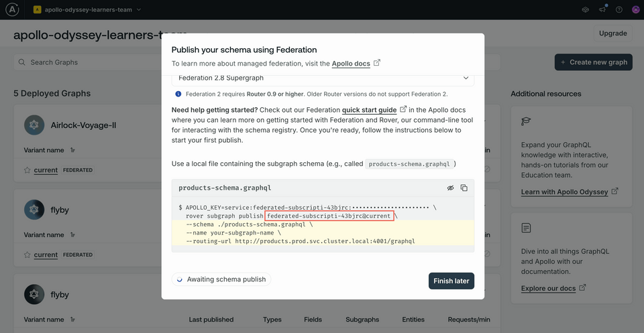Viewport: 644px width, 333px height.
Task: Click the Awaiting schema publish status pill
Action: click(x=221, y=279)
